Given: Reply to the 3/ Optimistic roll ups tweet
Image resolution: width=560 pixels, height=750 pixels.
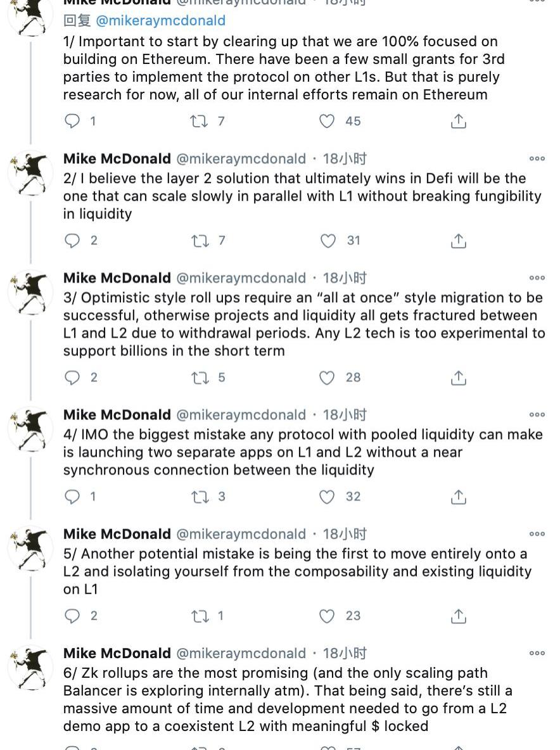Looking at the screenshot, I should point(73,378).
